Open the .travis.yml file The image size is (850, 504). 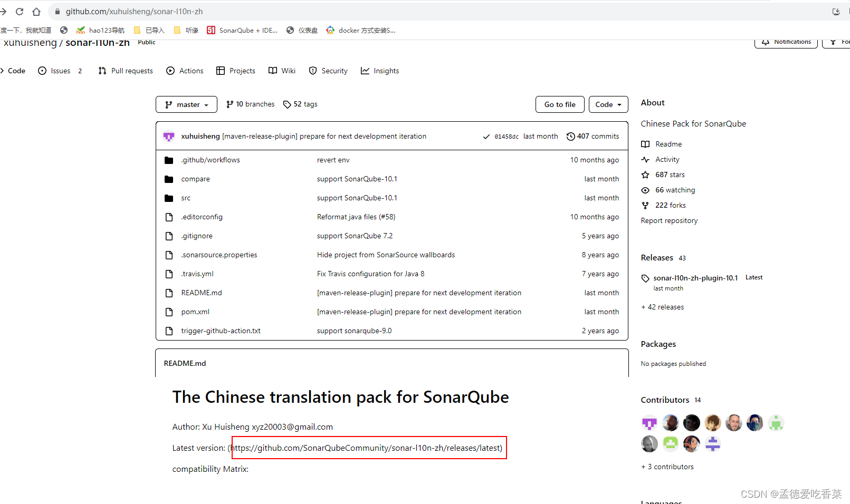pyautogui.click(x=197, y=274)
